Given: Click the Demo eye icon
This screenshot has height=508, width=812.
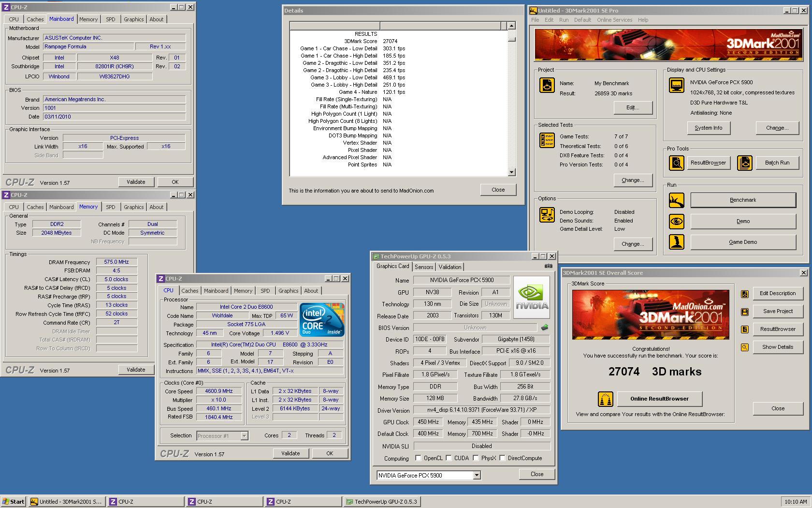Looking at the screenshot, I should click(x=676, y=222).
